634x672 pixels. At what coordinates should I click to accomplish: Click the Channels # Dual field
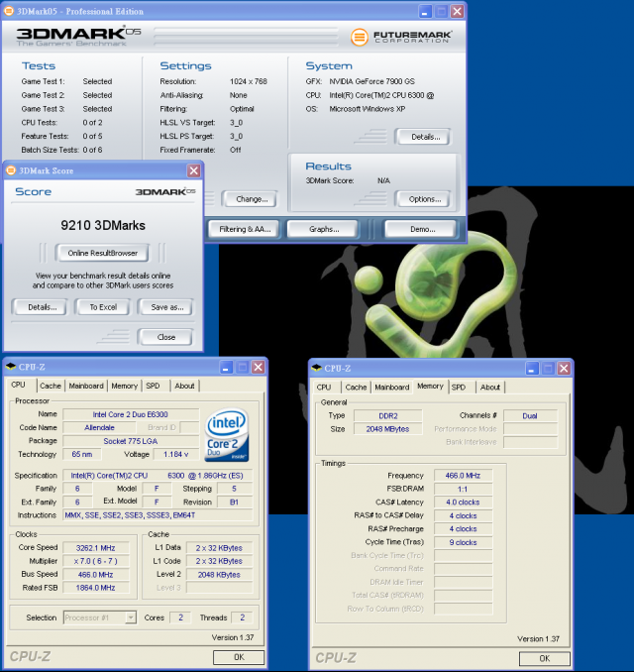(530, 415)
